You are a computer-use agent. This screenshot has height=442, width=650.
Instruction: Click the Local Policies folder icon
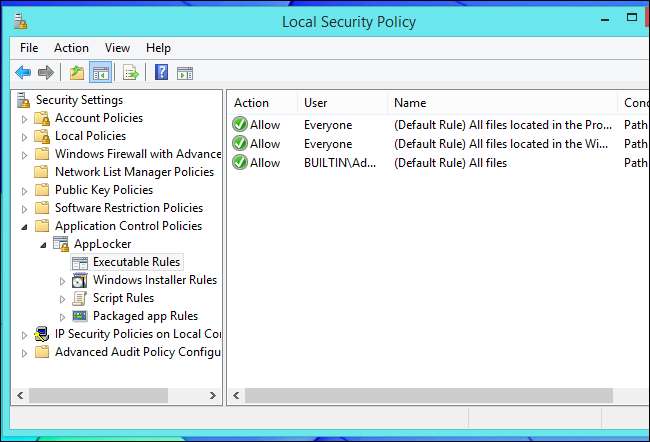pyautogui.click(x=42, y=136)
